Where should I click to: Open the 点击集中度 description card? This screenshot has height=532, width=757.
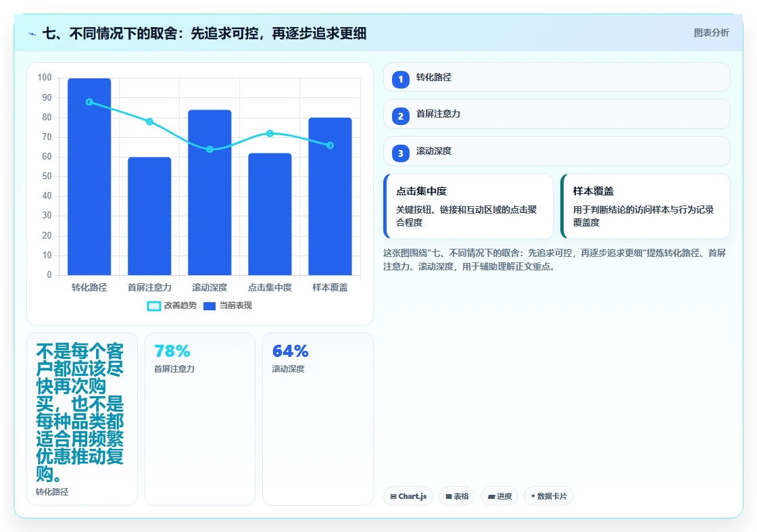[x=468, y=206]
